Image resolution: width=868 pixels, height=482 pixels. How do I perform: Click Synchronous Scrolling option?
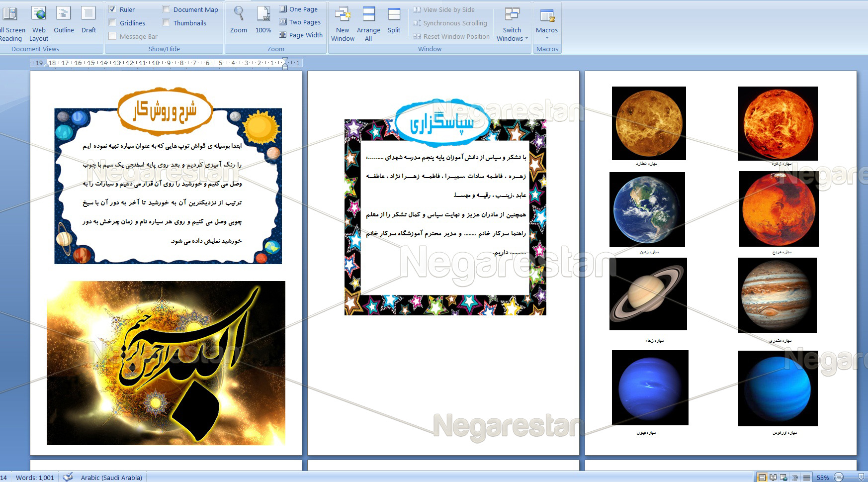click(x=450, y=23)
